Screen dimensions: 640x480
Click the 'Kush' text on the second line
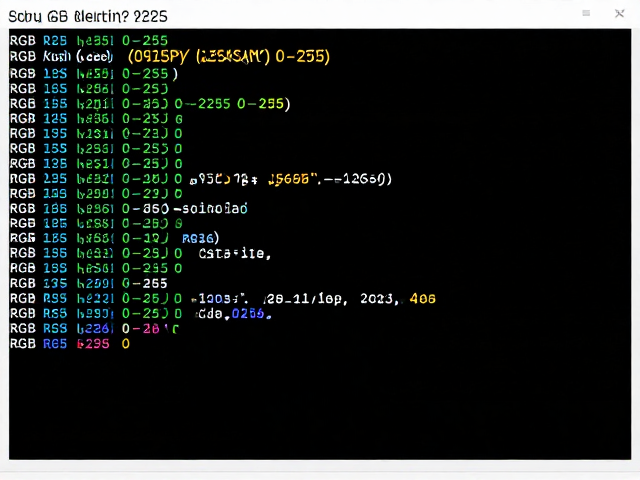point(57,56)
